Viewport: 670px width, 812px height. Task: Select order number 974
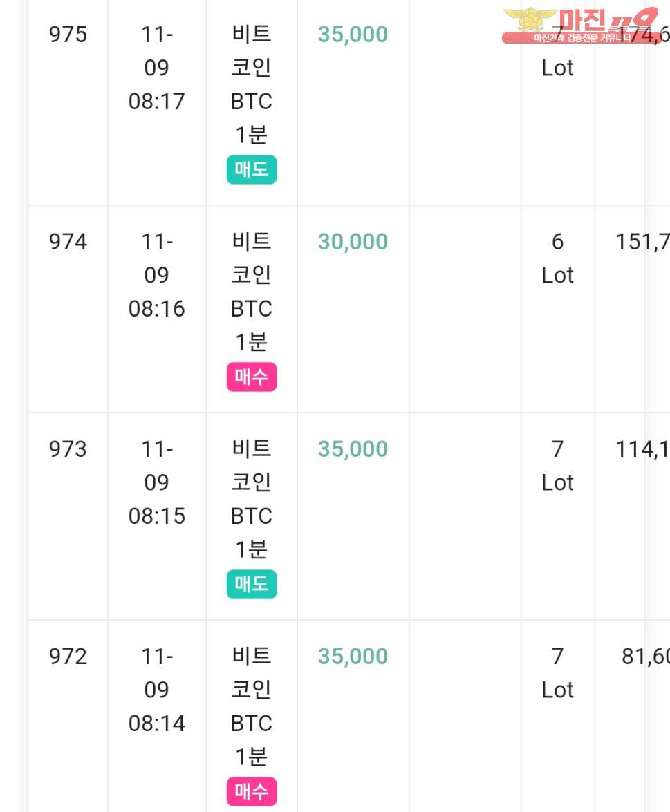click(68, 242)
